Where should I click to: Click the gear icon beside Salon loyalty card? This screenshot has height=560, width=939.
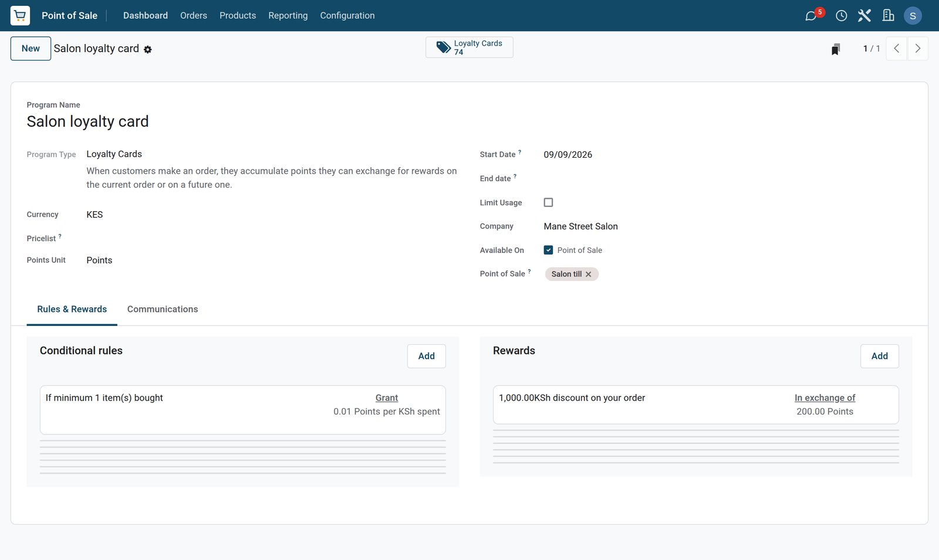coord(148,50)
